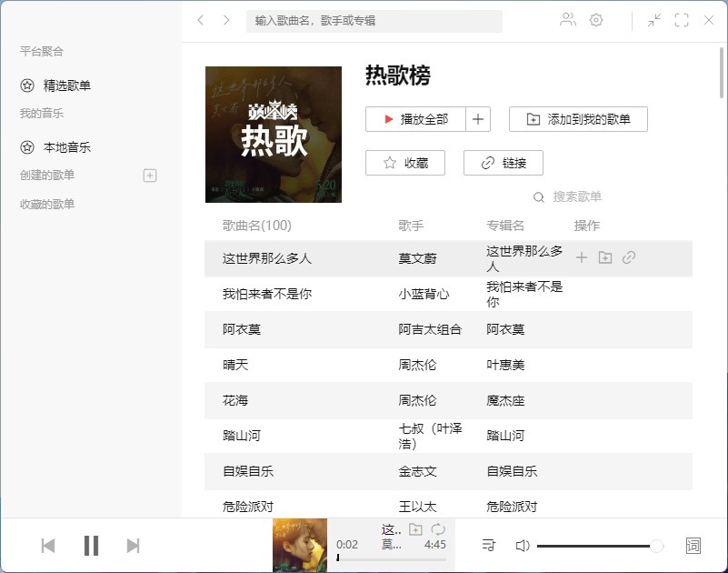
Task: Show lyrics with the 词 icon
Action: pyautogui.click(x=693, y=545)
